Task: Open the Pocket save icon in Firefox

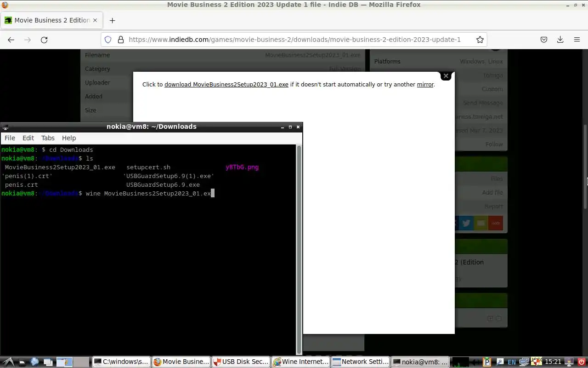Action: click(544, 40)
